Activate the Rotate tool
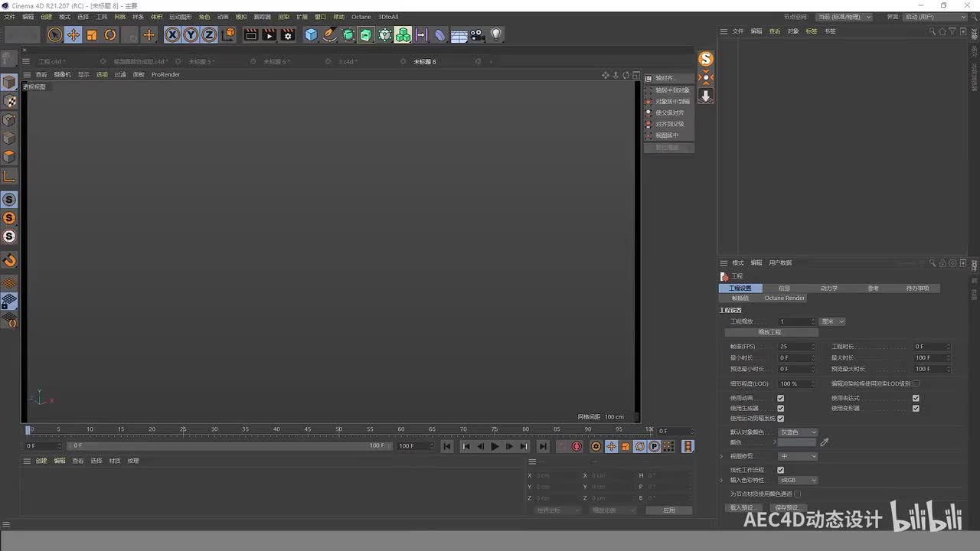 pyautogui.click(x=110, y=34)
